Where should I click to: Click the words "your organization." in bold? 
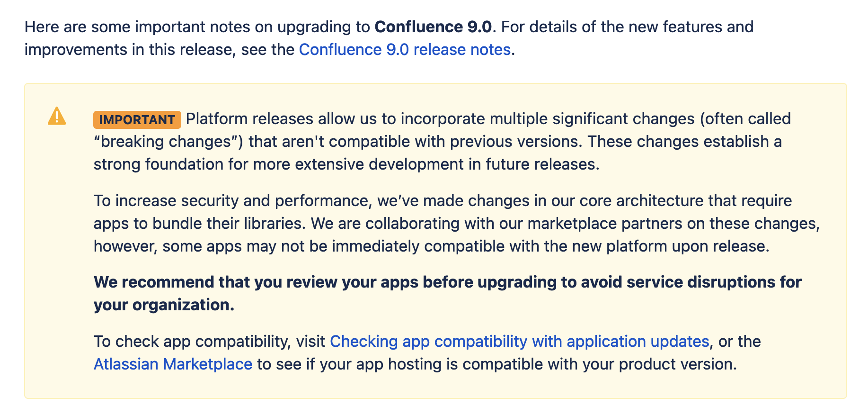coord(164,305)
